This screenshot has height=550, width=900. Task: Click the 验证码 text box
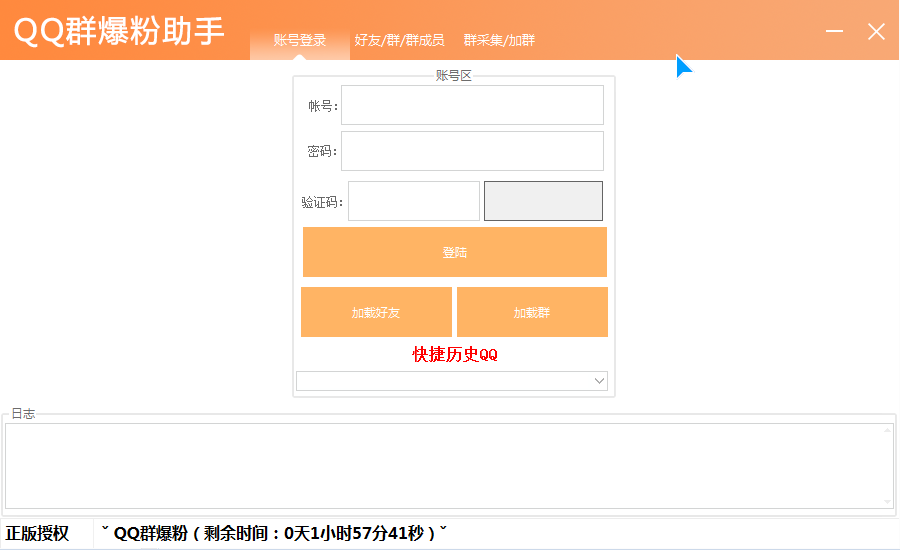[413, 201]
